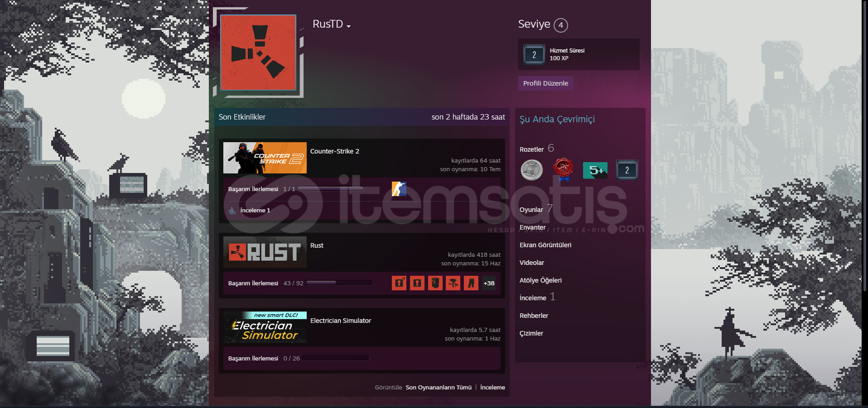
Task: Open the Counter-Strike 2 title link
Action: tap(334, 151)
